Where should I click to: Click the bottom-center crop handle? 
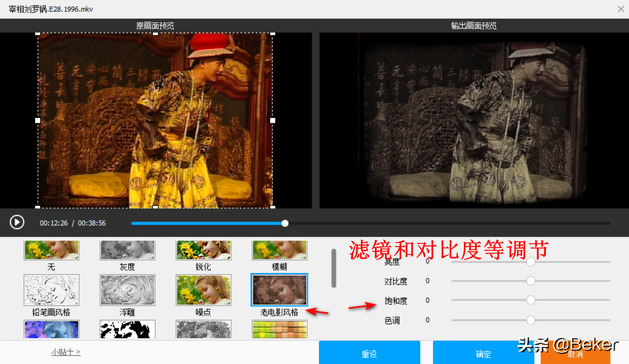point(156,208)
